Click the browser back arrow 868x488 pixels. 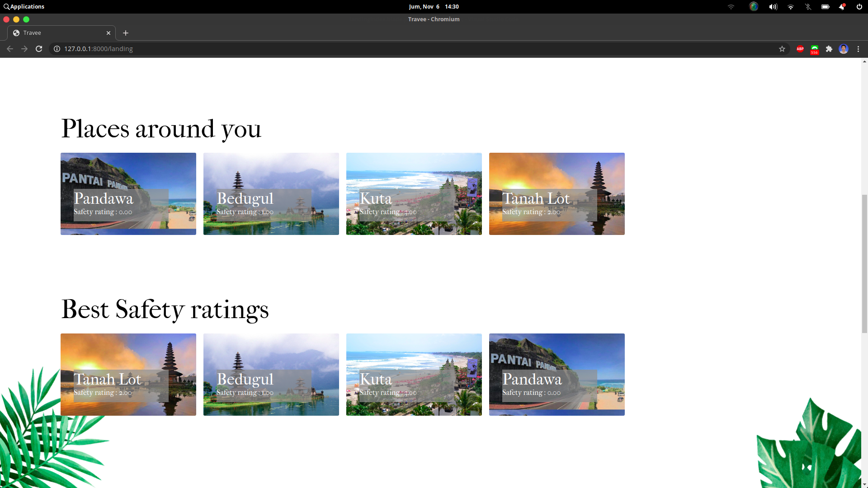coord(10,49)
